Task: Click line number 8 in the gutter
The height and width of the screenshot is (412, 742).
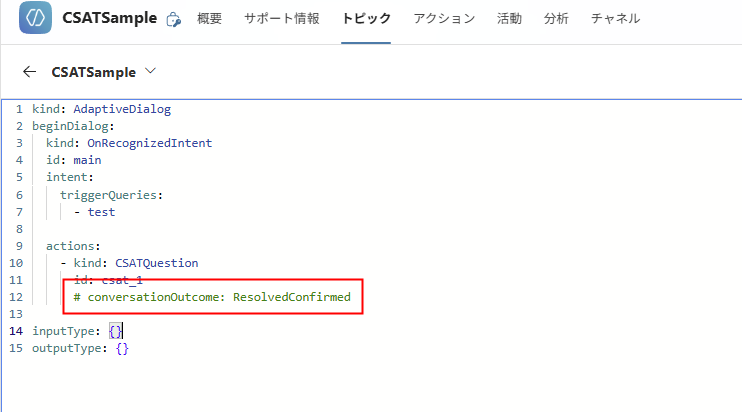Action: click(x=19, y=229)
